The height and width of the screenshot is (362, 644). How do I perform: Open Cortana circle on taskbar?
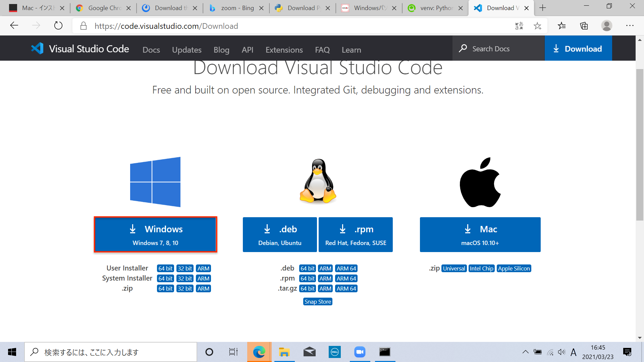point(209,352)
